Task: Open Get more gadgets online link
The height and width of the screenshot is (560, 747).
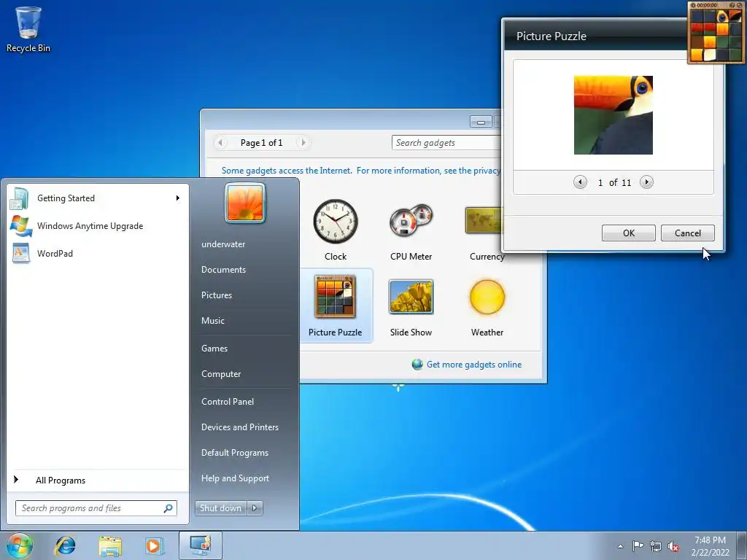Action: click(x=474, y=365)
